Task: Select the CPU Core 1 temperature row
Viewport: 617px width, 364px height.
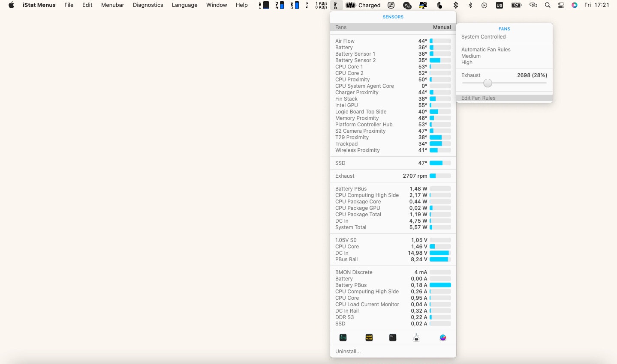Action: [x=393, y=67]
